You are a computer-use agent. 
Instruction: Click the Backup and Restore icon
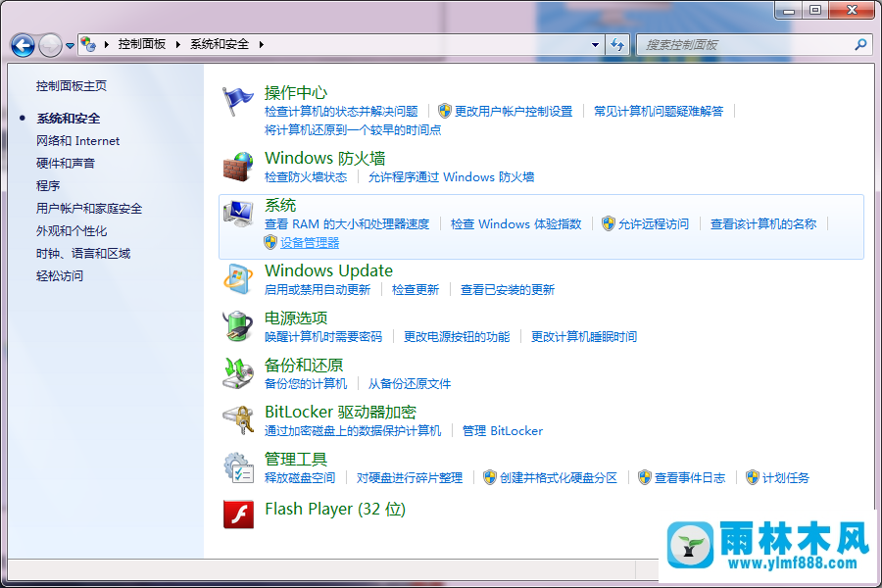click(238, 373)
